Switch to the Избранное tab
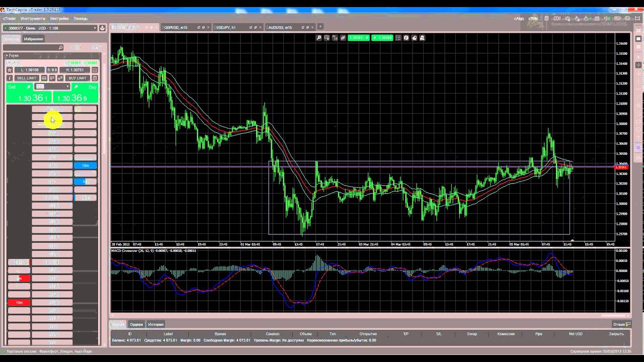 (34, 39)
